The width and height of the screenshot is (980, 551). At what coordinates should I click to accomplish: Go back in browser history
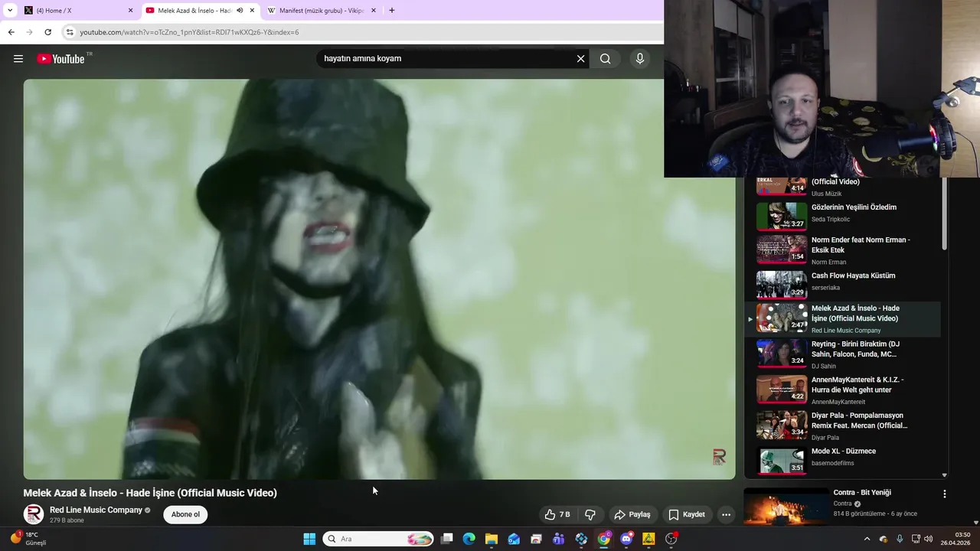11,32
